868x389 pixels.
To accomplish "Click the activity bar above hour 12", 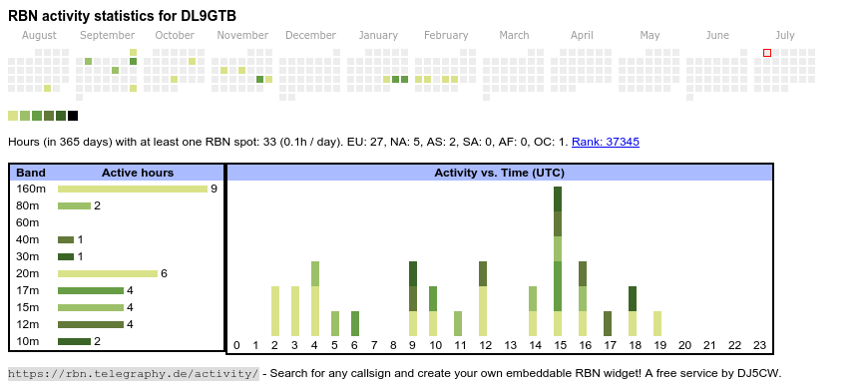I will pyautogui.click(x=483, y=299).
